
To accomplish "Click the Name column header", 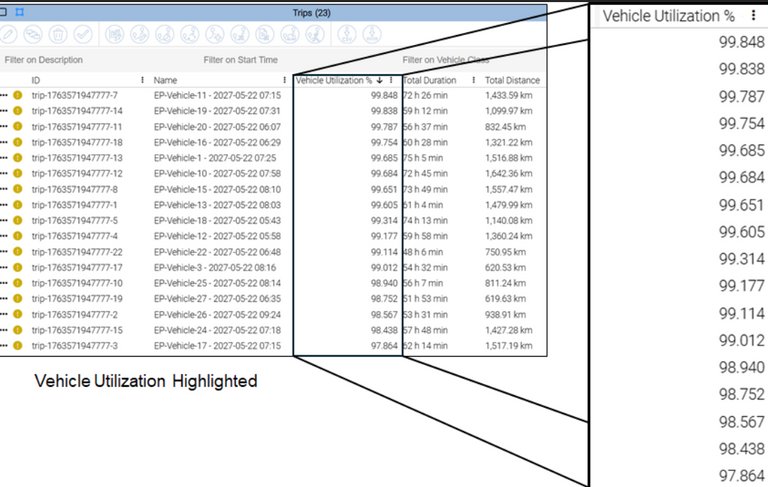I will [166, 80].
